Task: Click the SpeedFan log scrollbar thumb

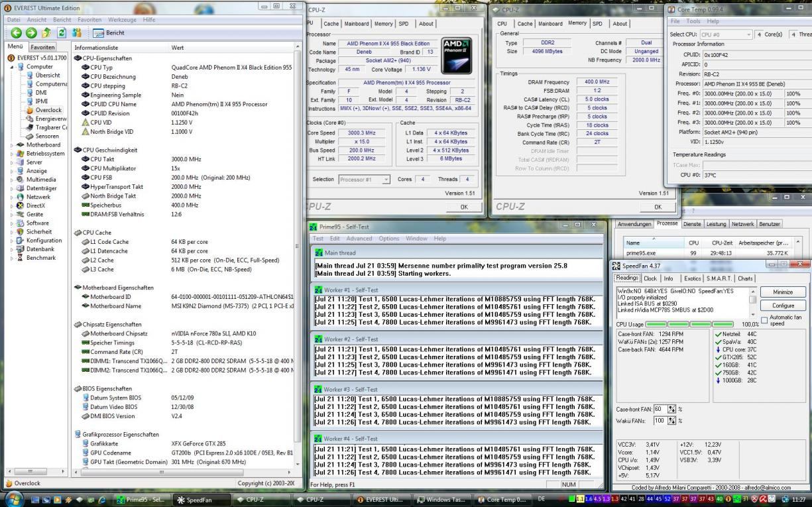Action: point(752,298)
